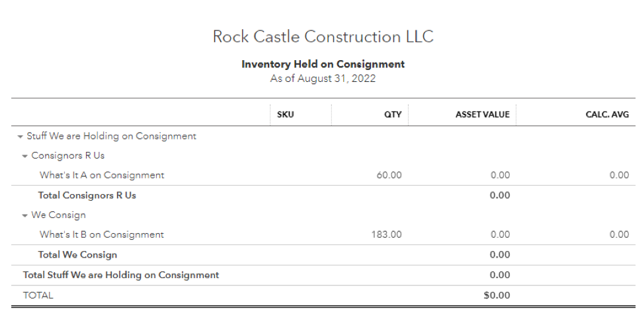Collapse Stuff We are Holding on Consignment group
The height and width of the screenshot is (319, 644).
coord(20,137)
